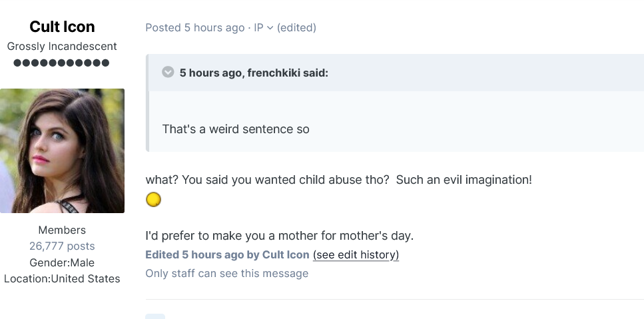The height and width of the screenshot is (319, 644).
Task: Click the Cult Icon avatar photo
Action: pos(62,151)
